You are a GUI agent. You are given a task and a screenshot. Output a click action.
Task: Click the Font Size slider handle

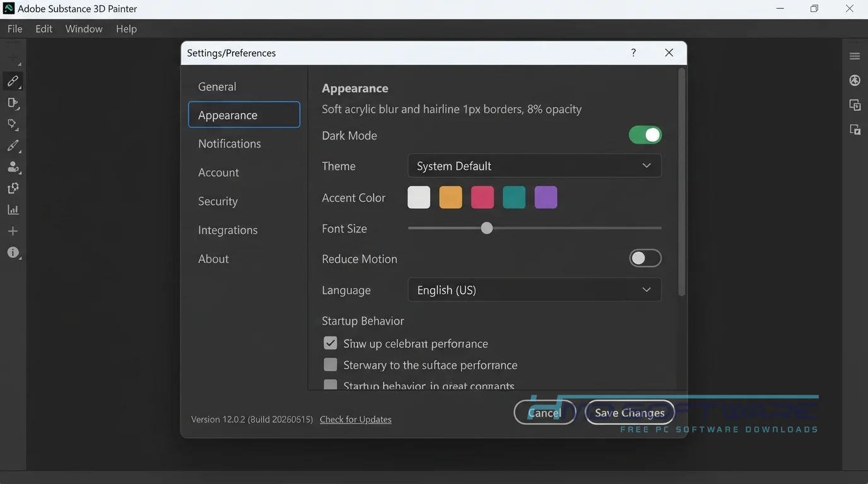(x=486, y=228)
